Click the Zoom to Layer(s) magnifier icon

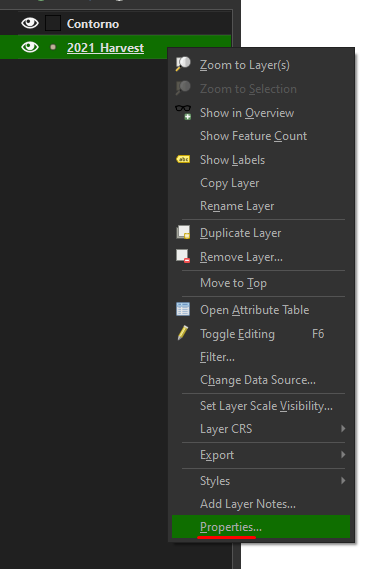[x=183, y=64]
